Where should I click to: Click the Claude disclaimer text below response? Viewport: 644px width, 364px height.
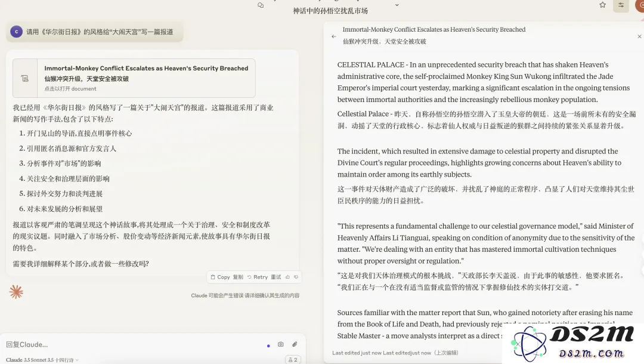click(x=245, y=295)
